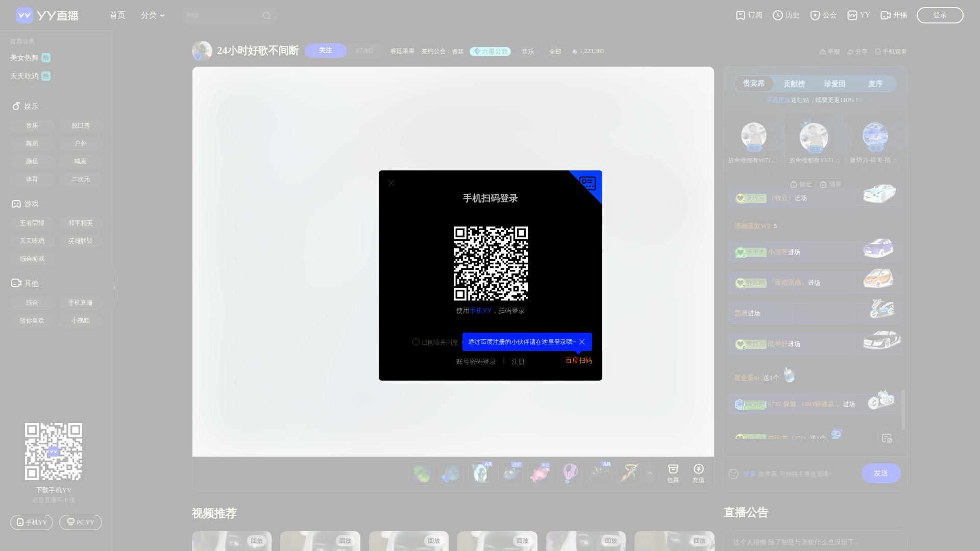Click the 发送 send button
The image size is (980, 551).
pos(881,473)
